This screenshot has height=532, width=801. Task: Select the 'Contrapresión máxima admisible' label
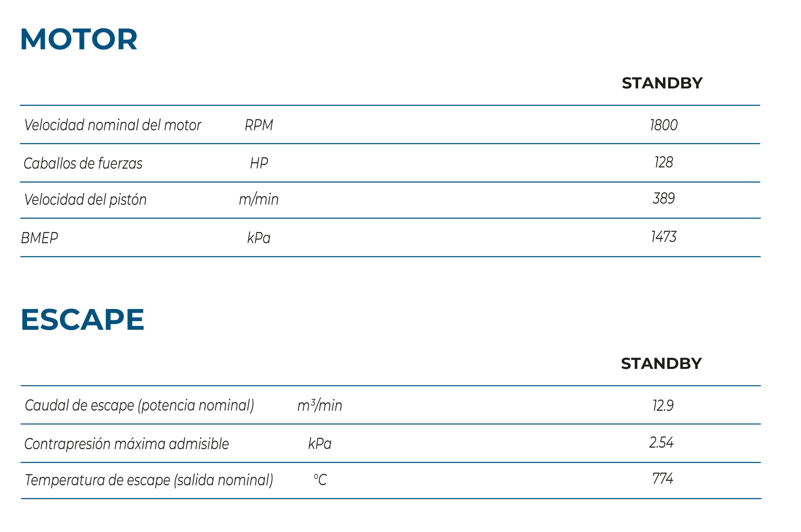[127, 444]
